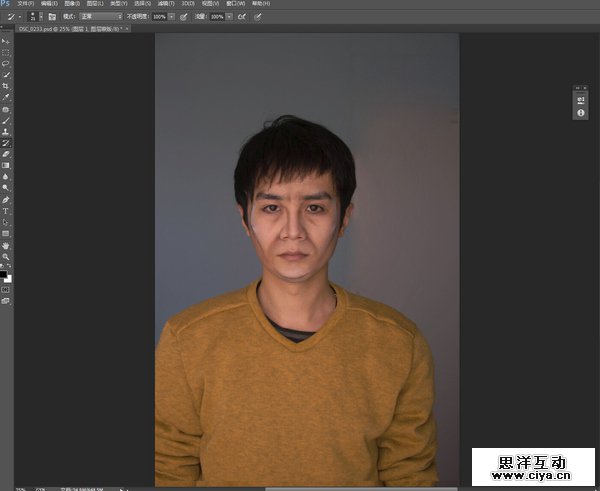Click the flow (流量) value field

pyautogui.click(x=217, y=16)
